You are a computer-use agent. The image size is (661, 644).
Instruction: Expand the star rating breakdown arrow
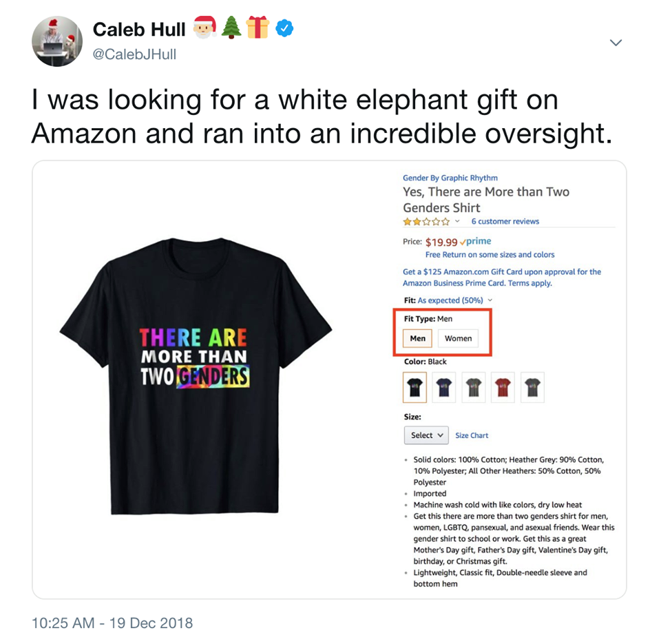[x=457, y=221]
